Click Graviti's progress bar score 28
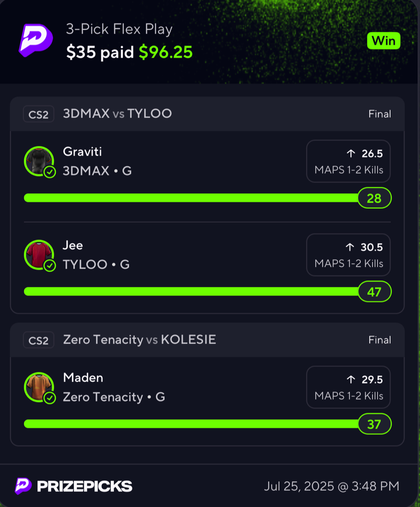This screenshot has width=420, height=507. [374, 198]
